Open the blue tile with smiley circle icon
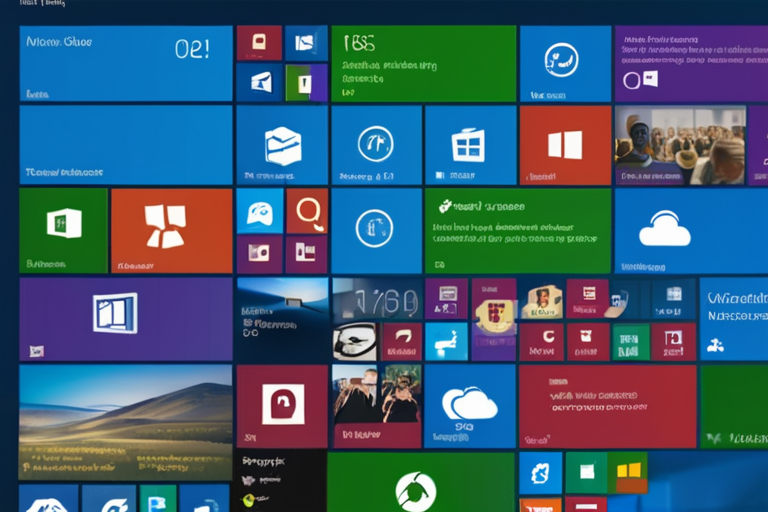The image size is (768, 512). pyautogui.click(x=565, y=62)
